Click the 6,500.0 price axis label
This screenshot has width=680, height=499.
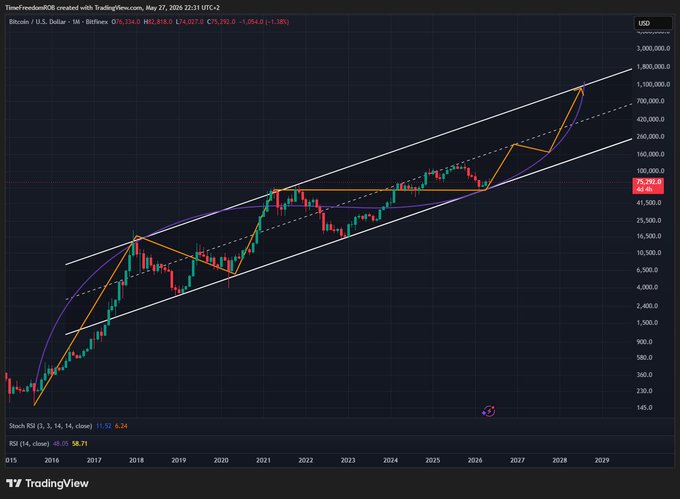pyautogui.click(x=647, y=270)
